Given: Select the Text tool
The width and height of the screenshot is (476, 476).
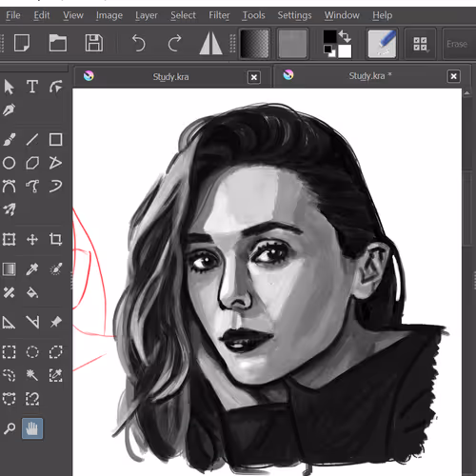Looking at the screenshot, I should 32,87.
